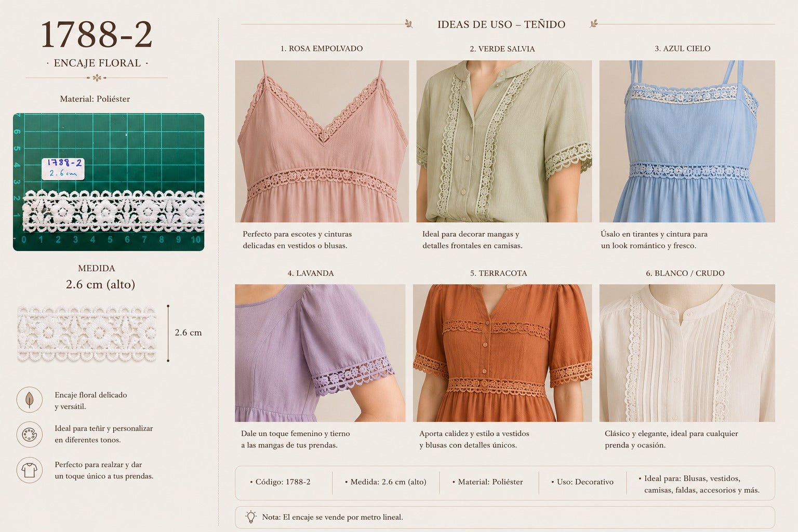
Task: Open the Blanco / Crudo blouse photo
Action: (687, 353)
